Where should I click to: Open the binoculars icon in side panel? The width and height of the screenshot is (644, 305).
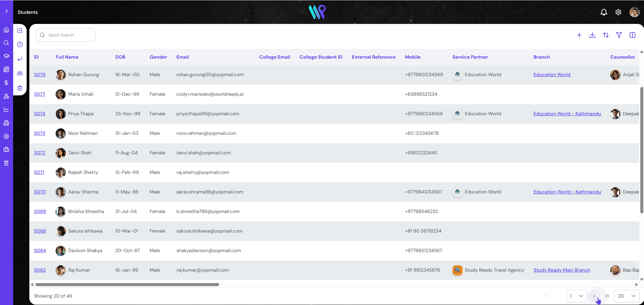(20, 73)
